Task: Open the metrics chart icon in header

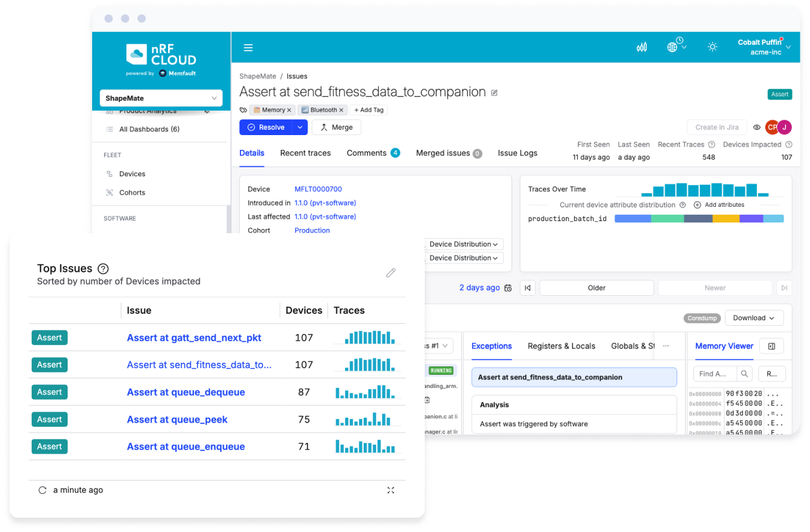Action: [x=642, y=47]
